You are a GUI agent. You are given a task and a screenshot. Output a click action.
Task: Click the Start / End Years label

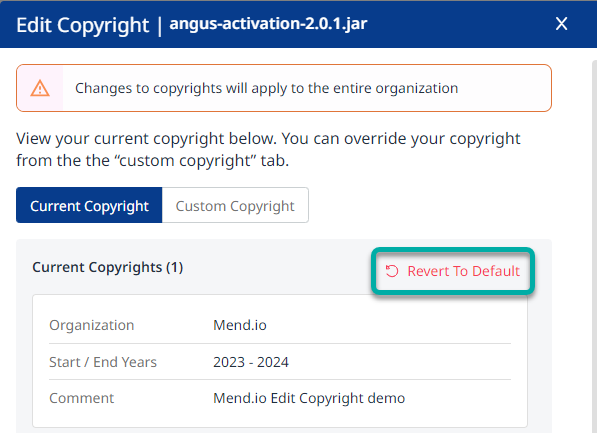[103, 362]
